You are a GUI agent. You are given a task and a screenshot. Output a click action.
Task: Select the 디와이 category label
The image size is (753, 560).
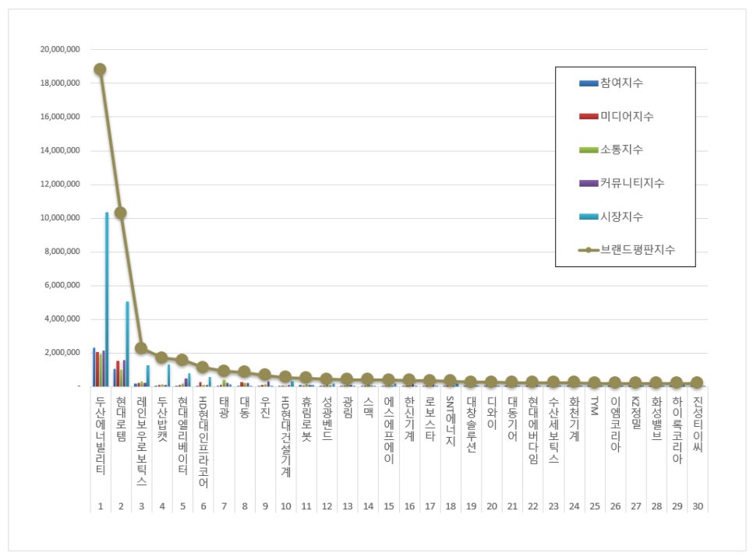tap(492, 413)
